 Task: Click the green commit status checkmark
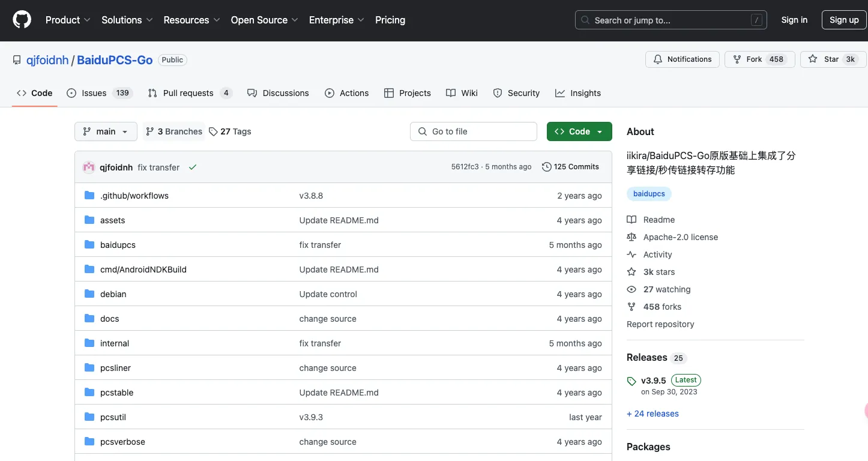pos(193,167)
